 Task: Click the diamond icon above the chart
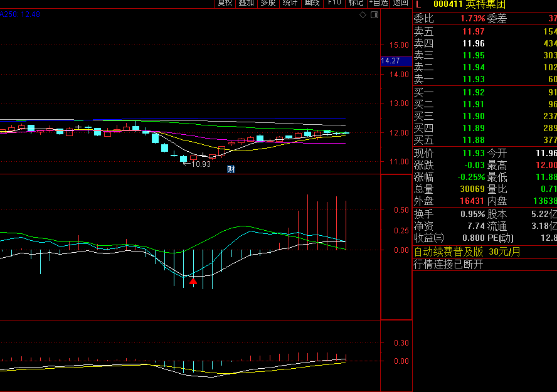coord(363,14)
